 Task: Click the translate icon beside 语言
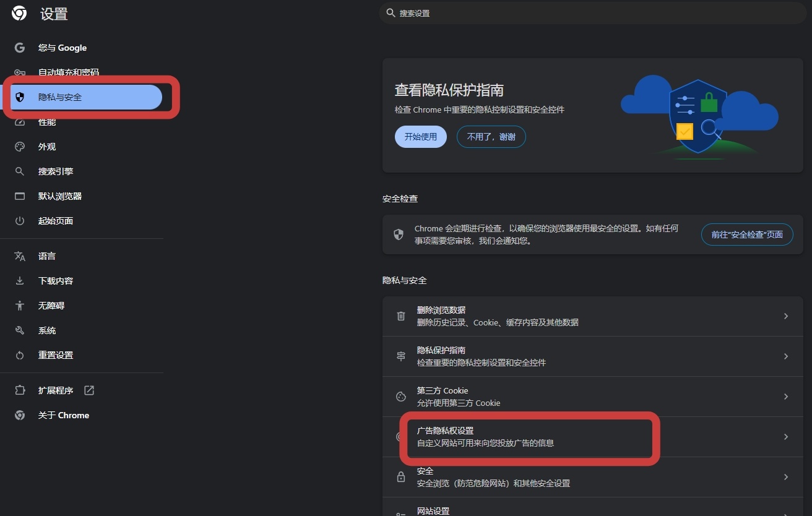pyautogui.click(x=20, y=256)
